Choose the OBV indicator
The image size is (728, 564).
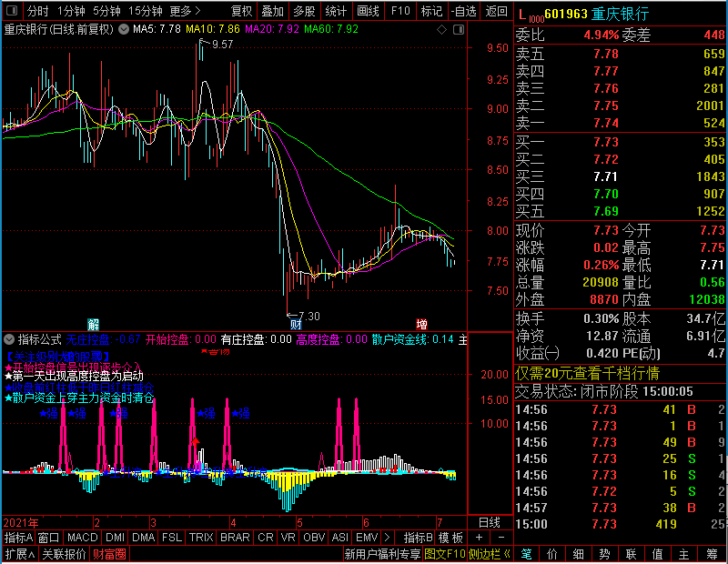tap(314, 538)
